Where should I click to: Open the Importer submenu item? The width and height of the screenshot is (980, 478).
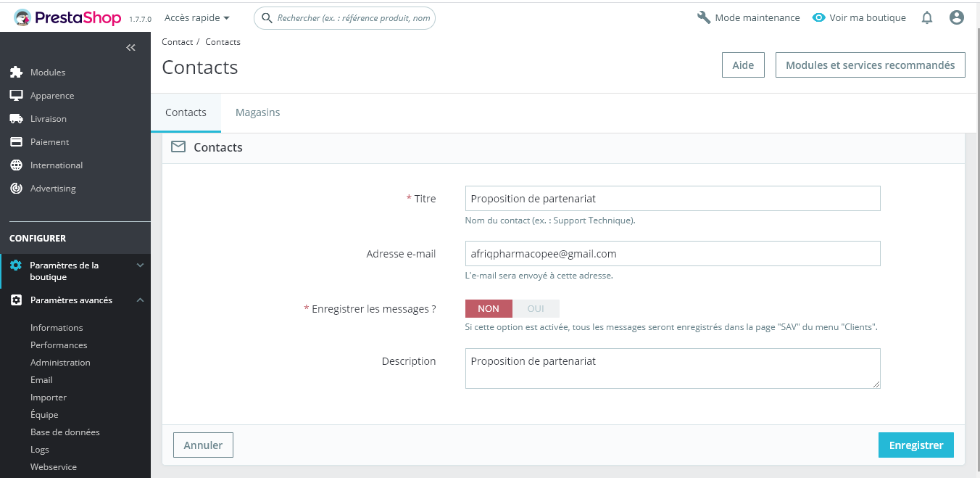(x=49, y=397)
